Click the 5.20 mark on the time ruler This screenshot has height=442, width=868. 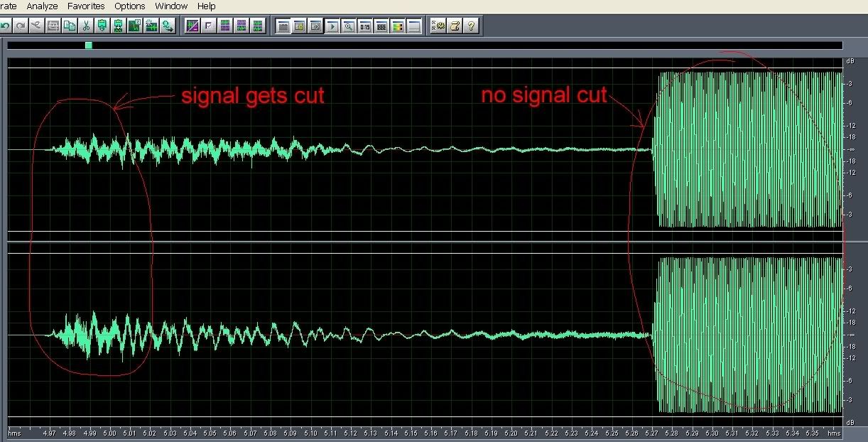tap(511, 433)
